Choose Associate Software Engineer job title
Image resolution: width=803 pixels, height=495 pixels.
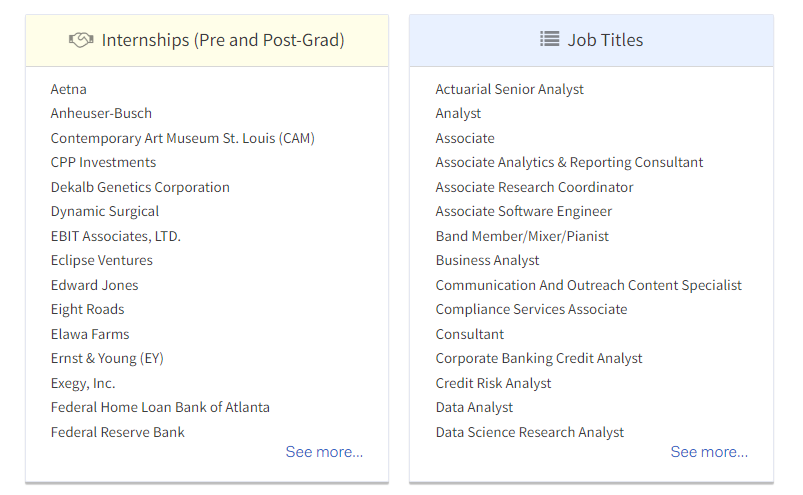(524, 212)
